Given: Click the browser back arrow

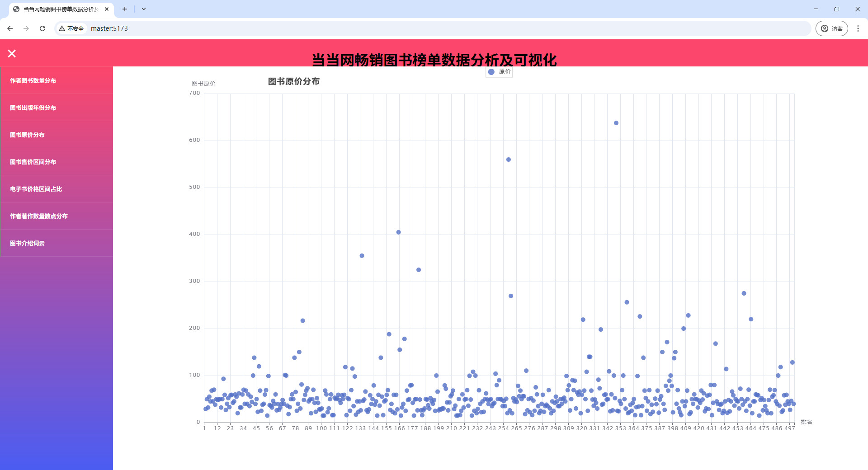Looking at the screenshot, I should pyautogui.click(x=10, y=28).
